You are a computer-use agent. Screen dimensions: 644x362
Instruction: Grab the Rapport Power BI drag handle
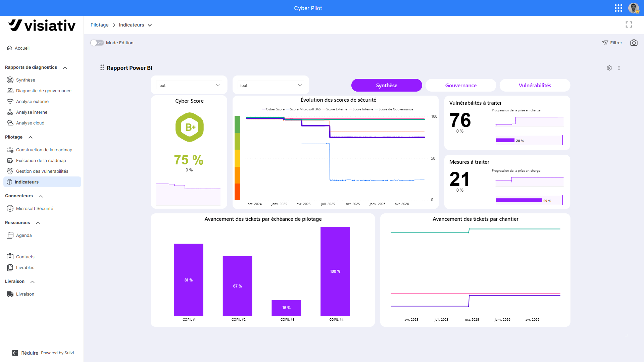pyautogui.click(x=102, y=67)
